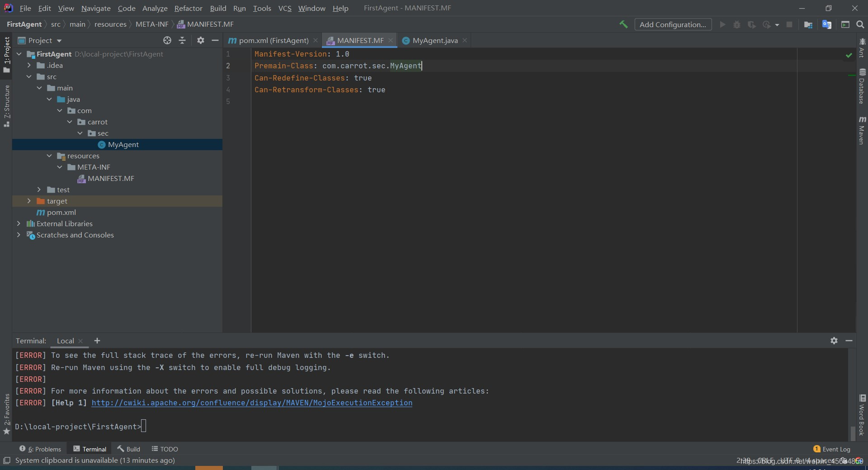Open the MojoExecutionException help link
Viewport: 868px width, 470px height.
tap(252, 403)
